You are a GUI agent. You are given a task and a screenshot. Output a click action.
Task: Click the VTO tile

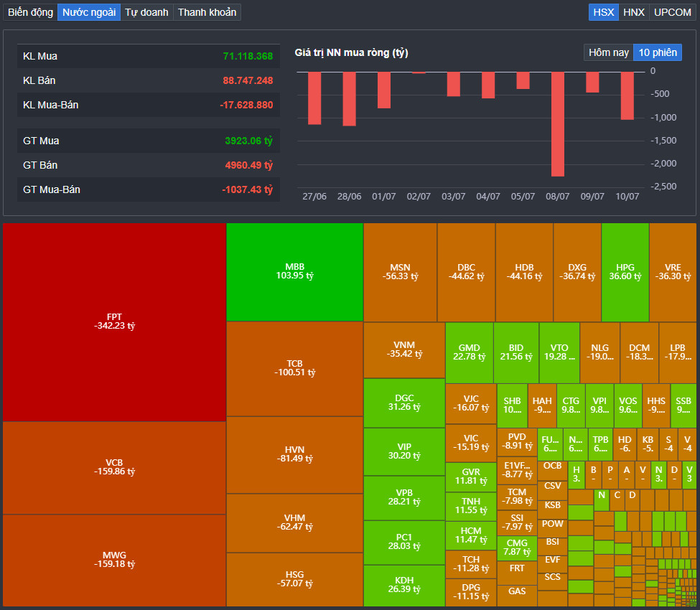pos(559,352)
